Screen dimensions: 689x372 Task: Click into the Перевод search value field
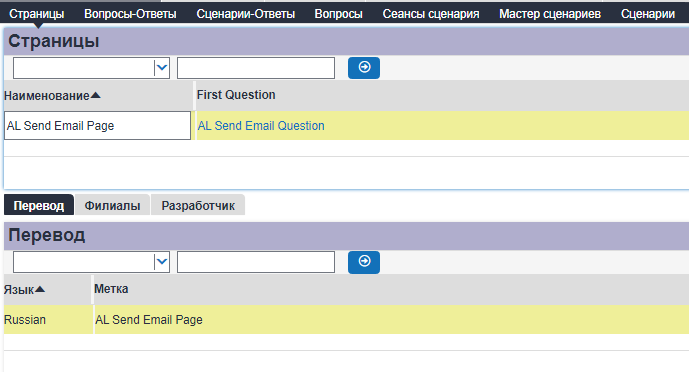point(256,262)
